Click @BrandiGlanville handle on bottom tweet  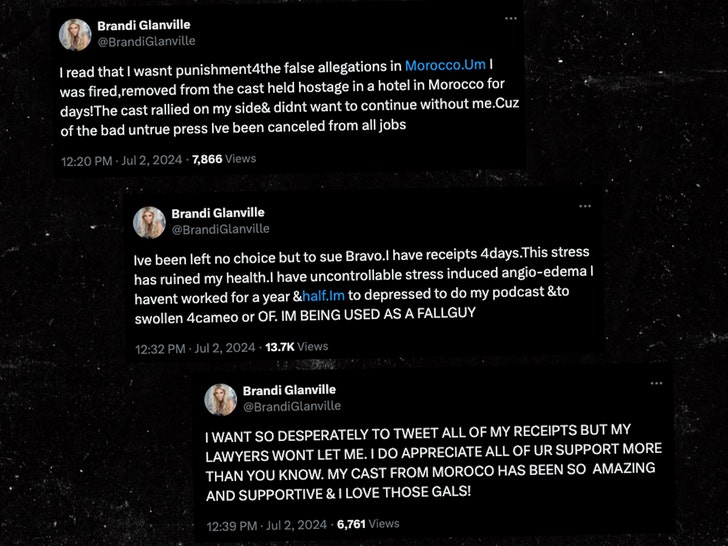tap(292, 406)
